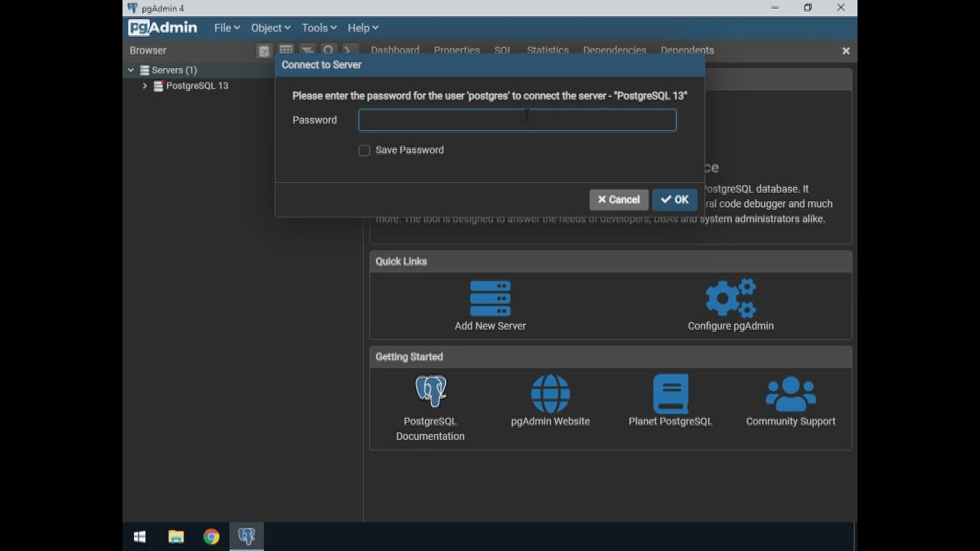980x551 pixels.
Task: Click the Add New Server icon
Action: coord(490,298)
